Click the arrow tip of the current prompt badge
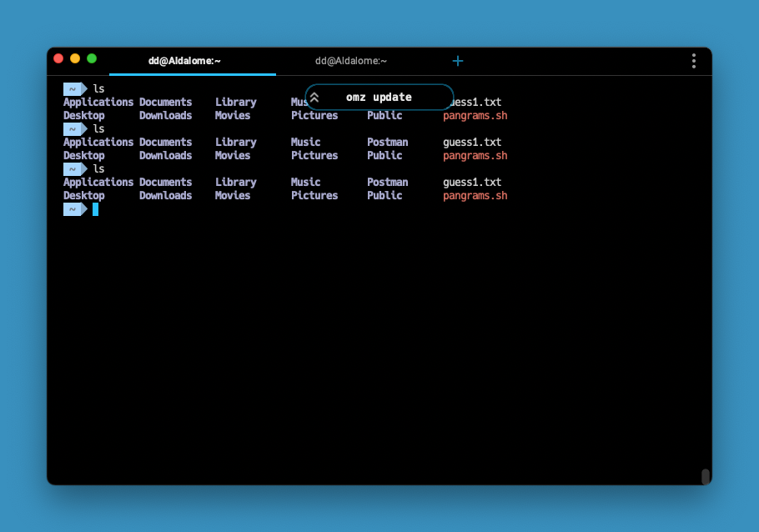759x532 pixels. click(x=86, y=209)
